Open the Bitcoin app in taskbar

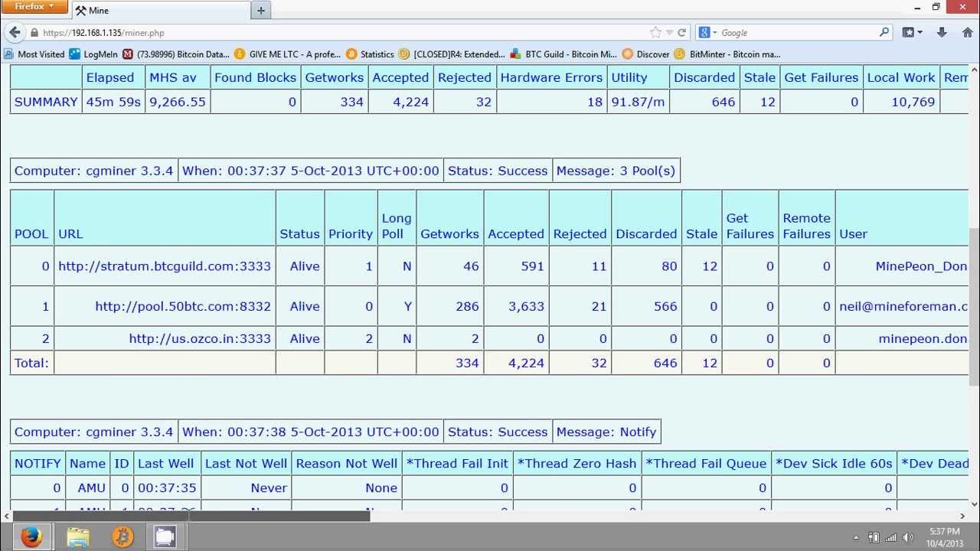click(122, 536)
